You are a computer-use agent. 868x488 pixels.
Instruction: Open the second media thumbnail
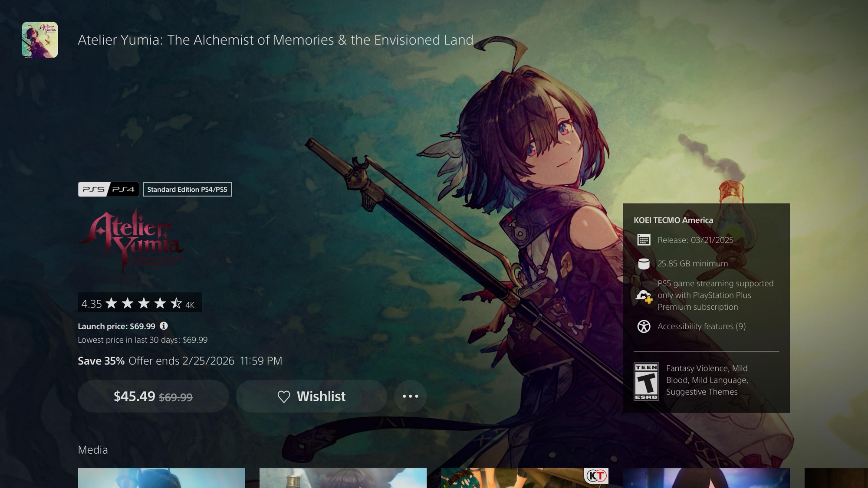coord(343,478)
